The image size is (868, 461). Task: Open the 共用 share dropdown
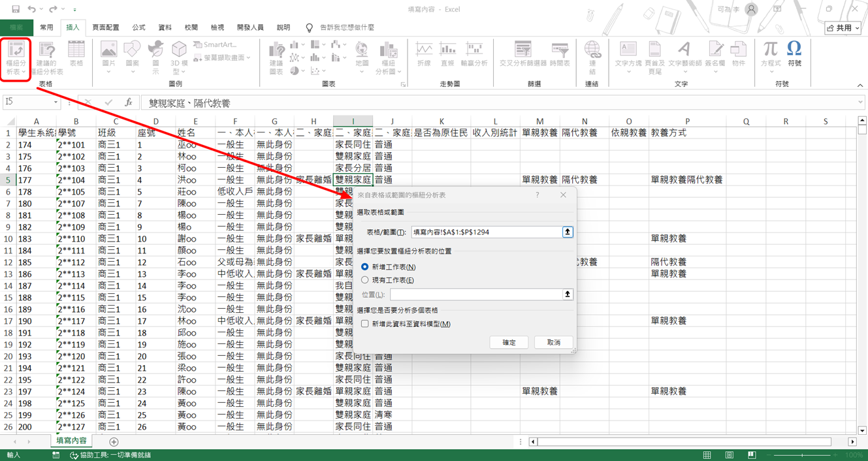(x=843, y=28)
